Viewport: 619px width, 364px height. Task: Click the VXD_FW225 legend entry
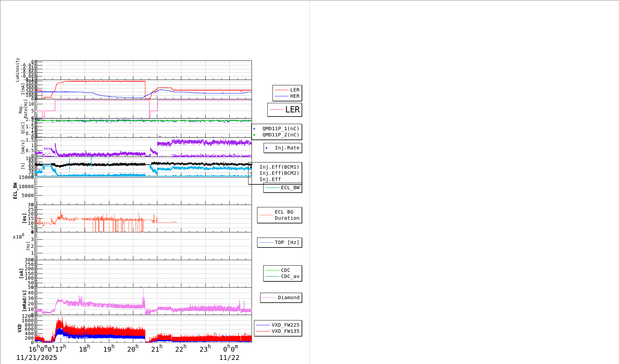[278, 325]
